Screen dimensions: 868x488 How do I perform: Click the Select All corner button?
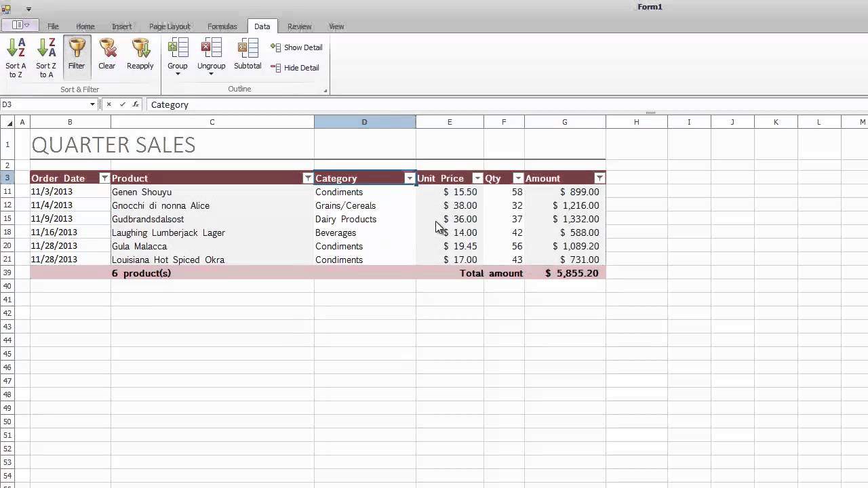[7, 122]
